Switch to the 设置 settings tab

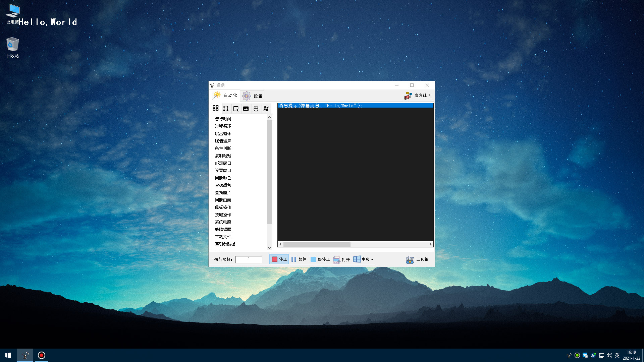click(252, 96)
